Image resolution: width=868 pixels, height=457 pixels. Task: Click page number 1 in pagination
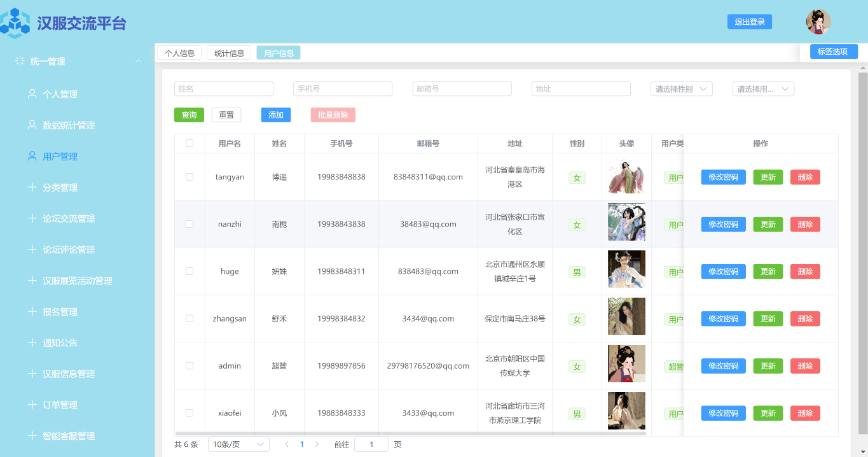pyautogui.click(x=302, y=444)
